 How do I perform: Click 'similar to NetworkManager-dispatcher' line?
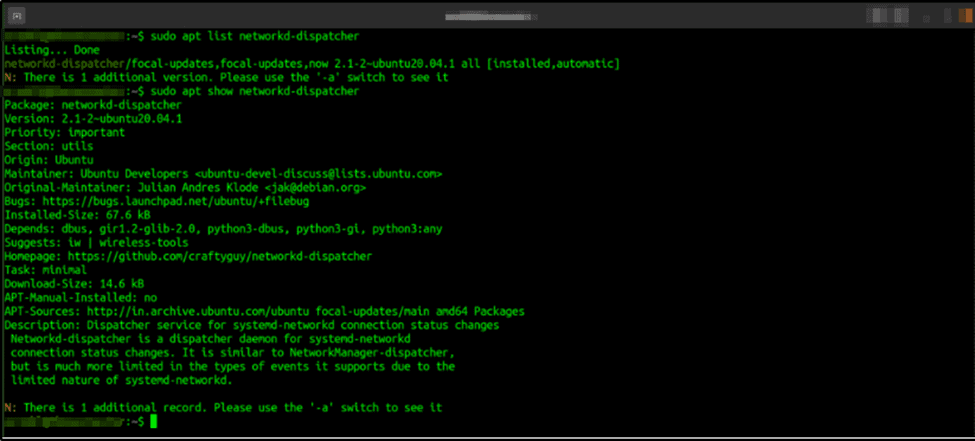coord(233,352)
